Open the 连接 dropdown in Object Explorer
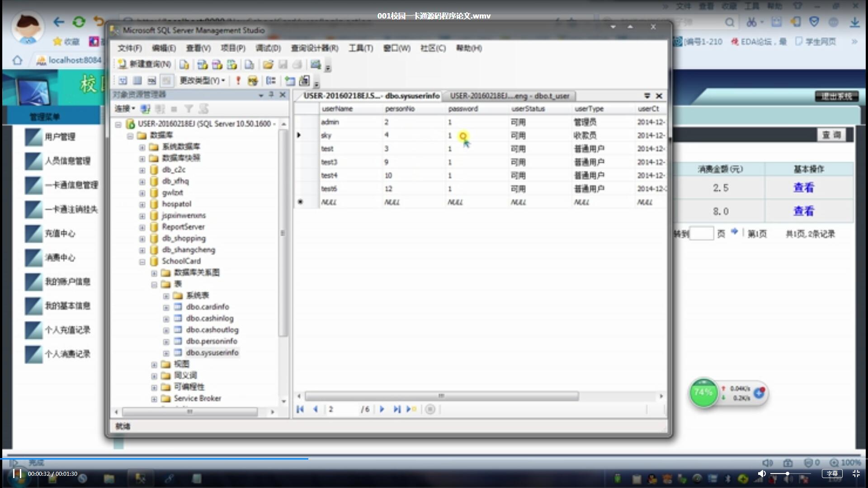868x488 pixels. click(125, 108)
